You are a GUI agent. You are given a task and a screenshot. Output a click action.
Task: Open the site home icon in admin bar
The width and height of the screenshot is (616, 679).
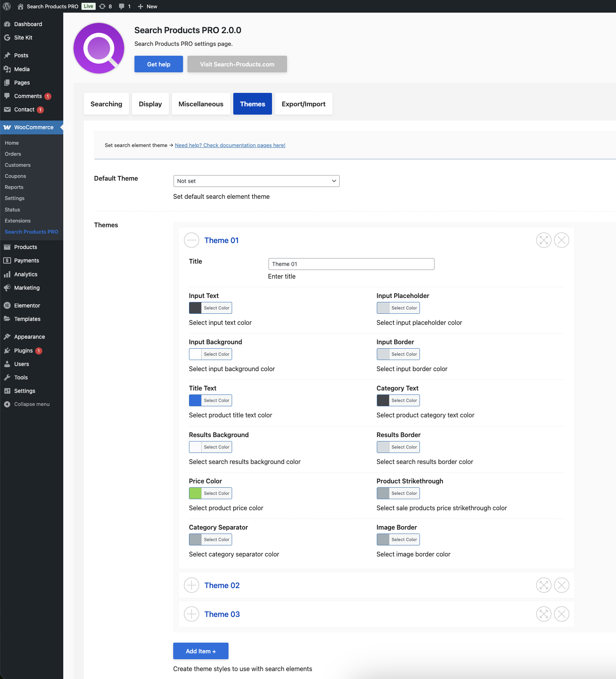[21, 6]
